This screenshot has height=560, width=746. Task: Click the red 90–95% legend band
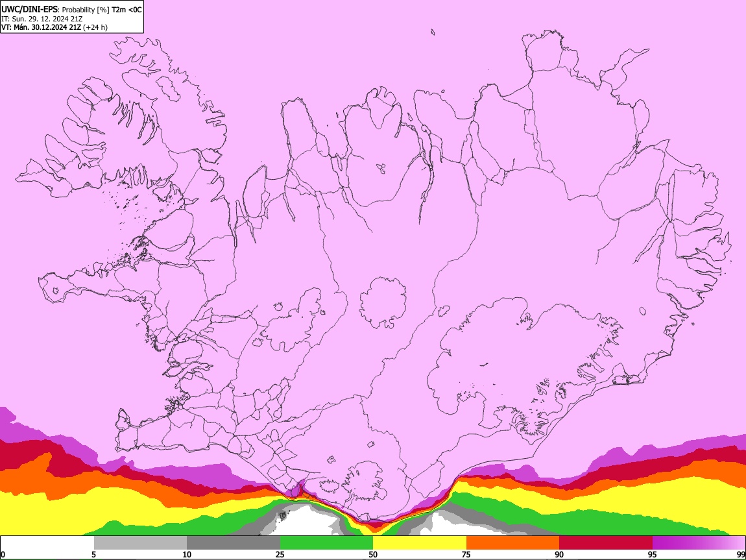(x=606, y=543)
